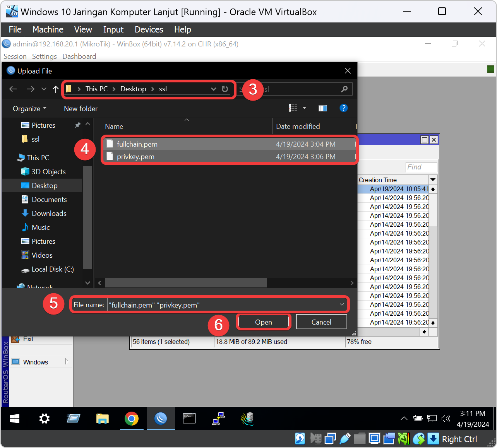Screen dimensions: 497x448
Task: Open the file dialog help
Action: 343,108
